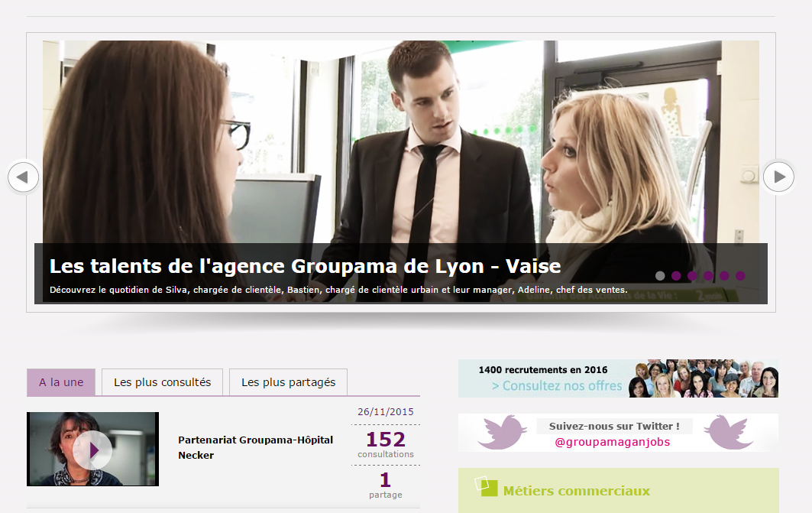Viewport: 812px width, 513px height.
Task: Select the fifth carousel pagination dot
Action: pyautogui.click(x=724, y=276)
